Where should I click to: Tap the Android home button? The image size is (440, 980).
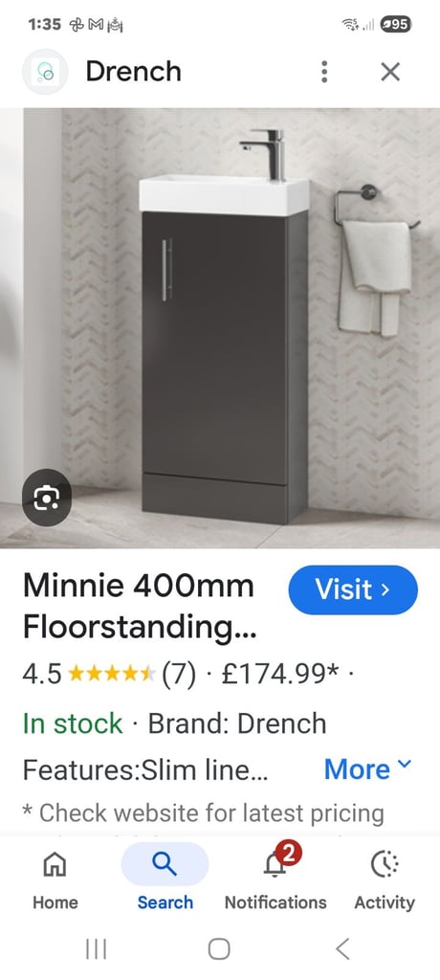[219, 948]
